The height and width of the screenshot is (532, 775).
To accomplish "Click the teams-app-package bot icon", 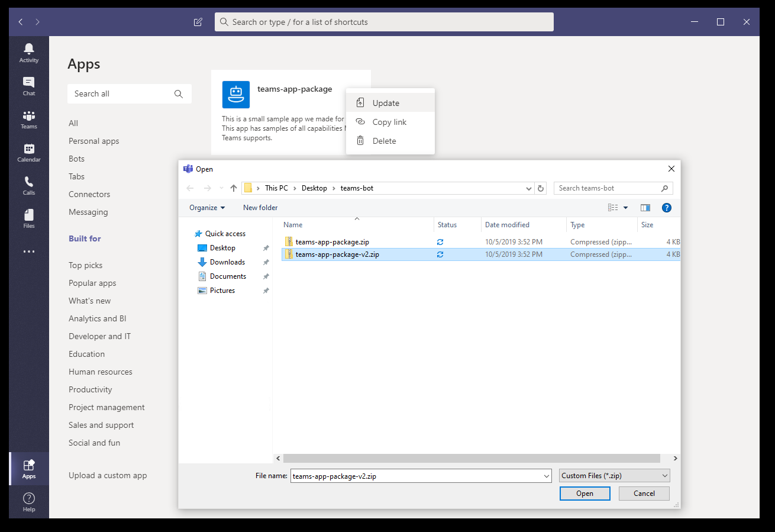I will coord(236,95).
